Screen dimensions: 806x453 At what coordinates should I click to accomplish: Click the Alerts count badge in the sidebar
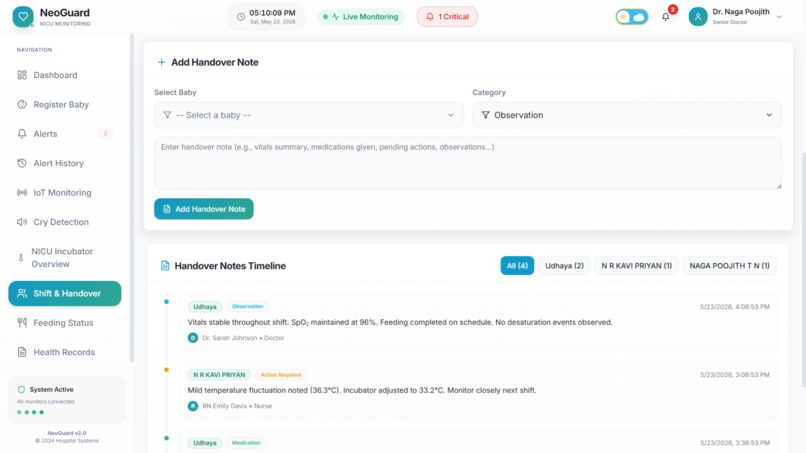click(x=105, y=134)
